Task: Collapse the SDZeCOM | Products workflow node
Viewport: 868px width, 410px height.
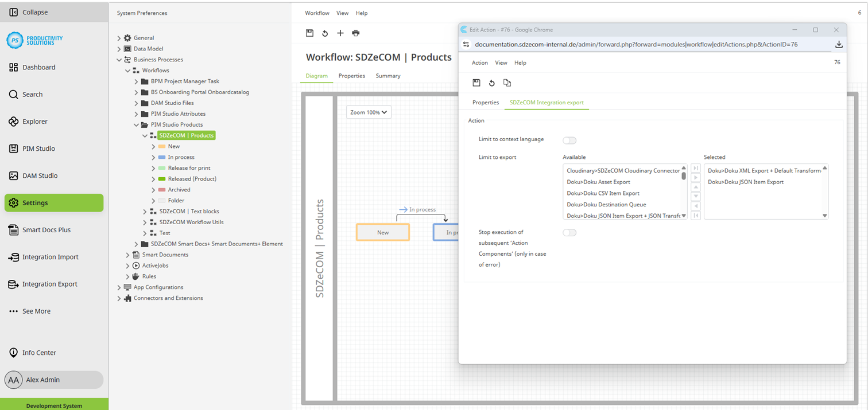Action: tap(145, 135)
